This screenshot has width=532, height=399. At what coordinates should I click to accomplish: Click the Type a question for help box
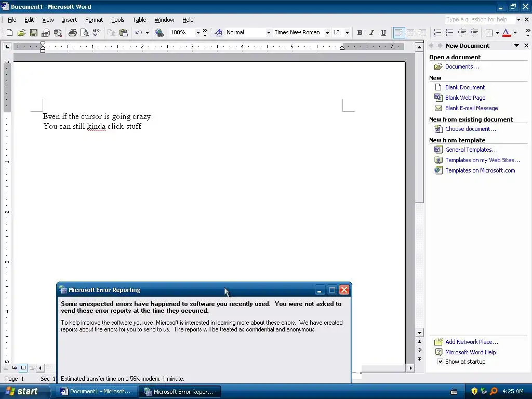(x=480, y=19)
